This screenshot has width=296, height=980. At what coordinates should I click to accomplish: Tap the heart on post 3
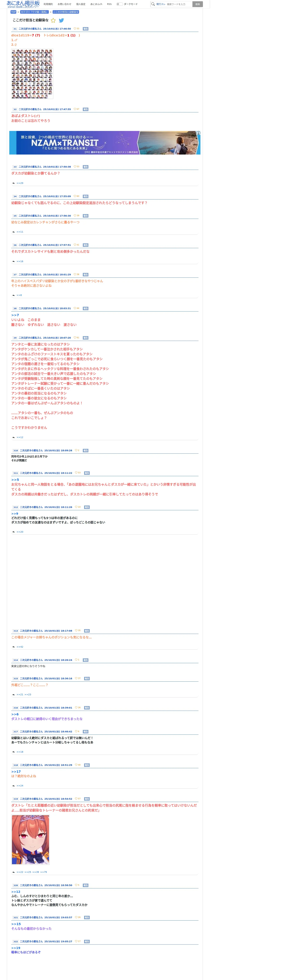(x=75, y=167)
